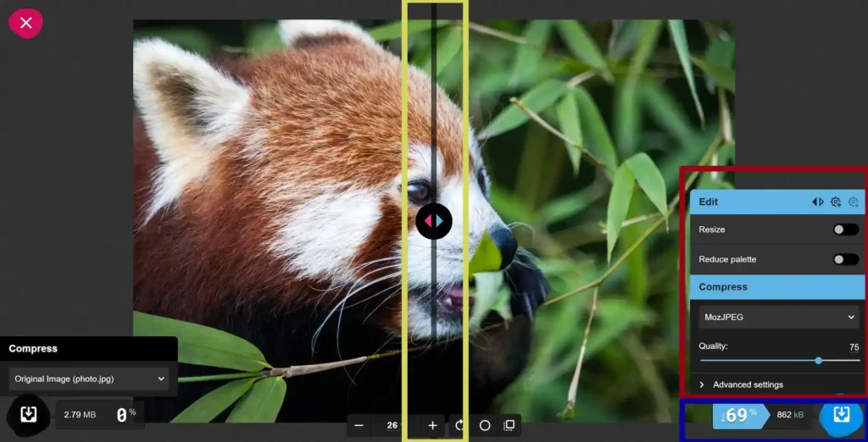Image resolution: width=868 pixels, height=442 pixels.
Task: Rotate the image using the rotate icon
Action: [459, 425]
